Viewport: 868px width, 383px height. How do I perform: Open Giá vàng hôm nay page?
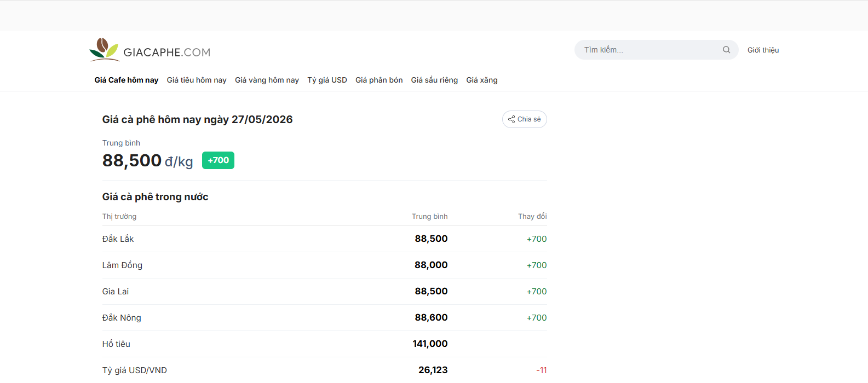pos(267,80)
